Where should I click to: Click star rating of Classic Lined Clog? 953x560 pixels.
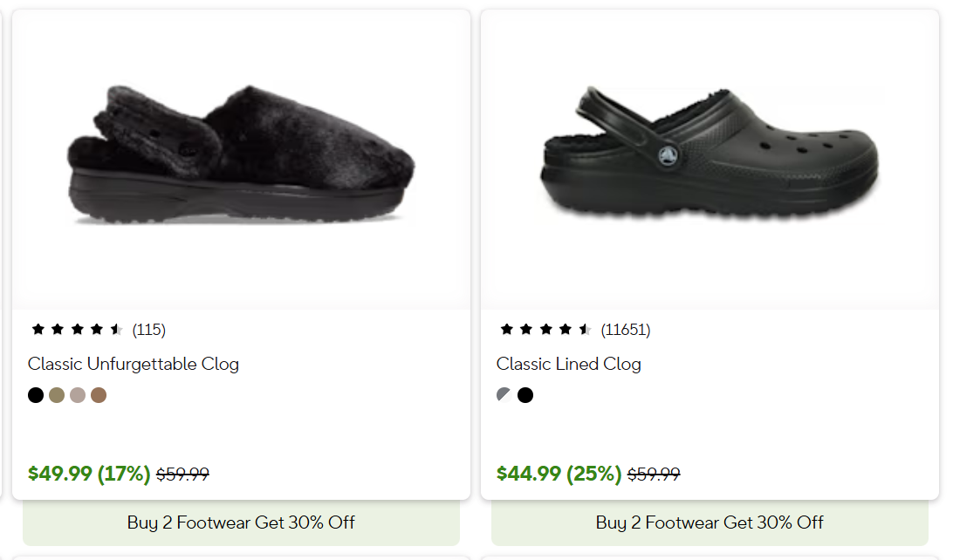coord(545,330)
